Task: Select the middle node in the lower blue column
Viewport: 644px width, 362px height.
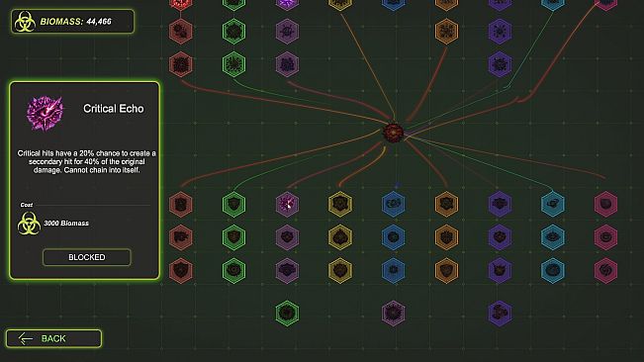Action: click(x=394, y=237)
